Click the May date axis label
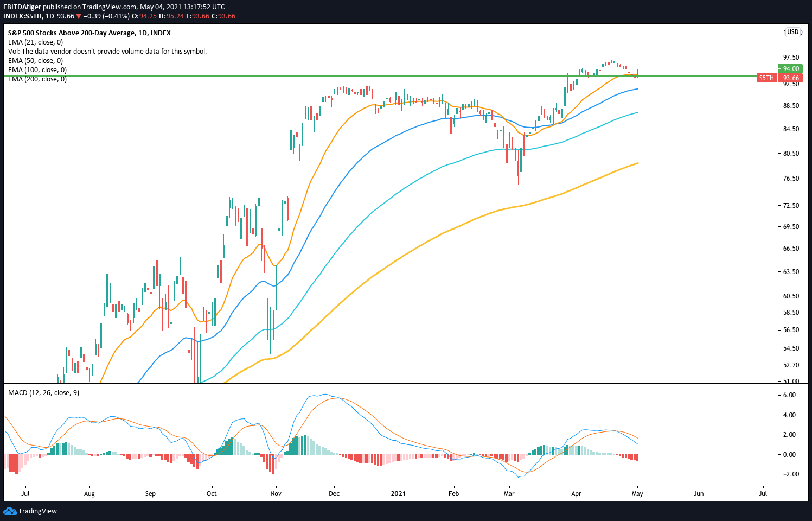 click(x=637, y=494)
